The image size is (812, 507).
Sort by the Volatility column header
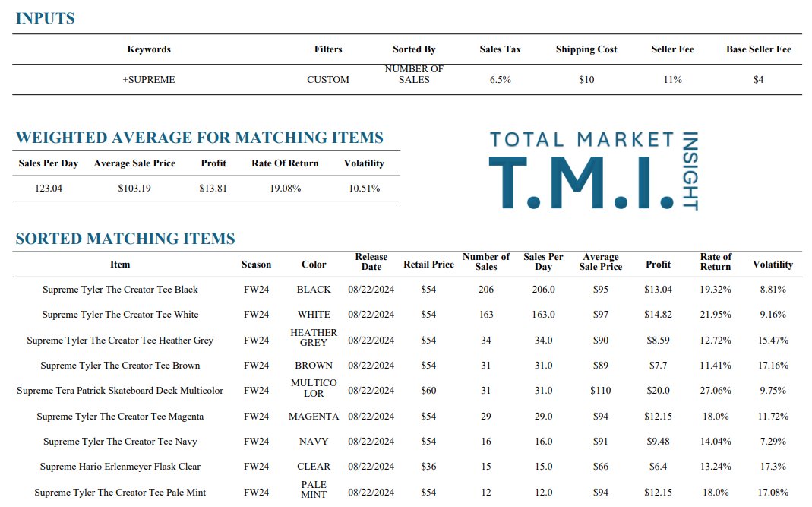773,264
